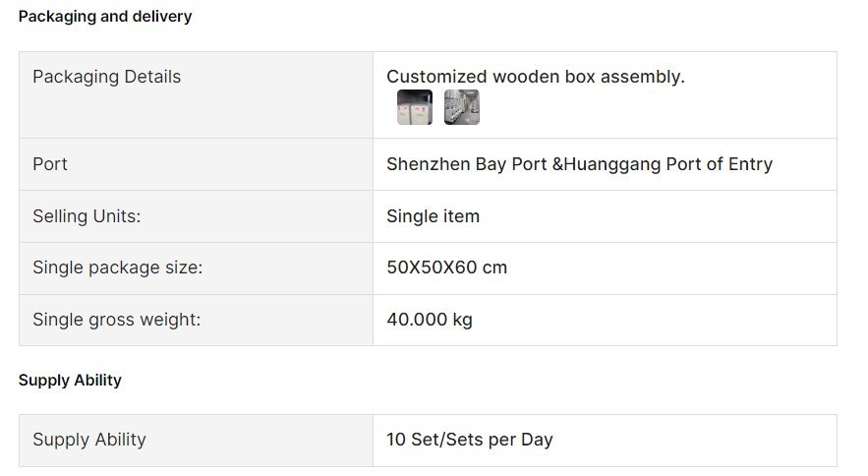Click the kg unit after gross weight
This screenshot has height=476, width=868.
pyautogui.click(x=462, y=321)
